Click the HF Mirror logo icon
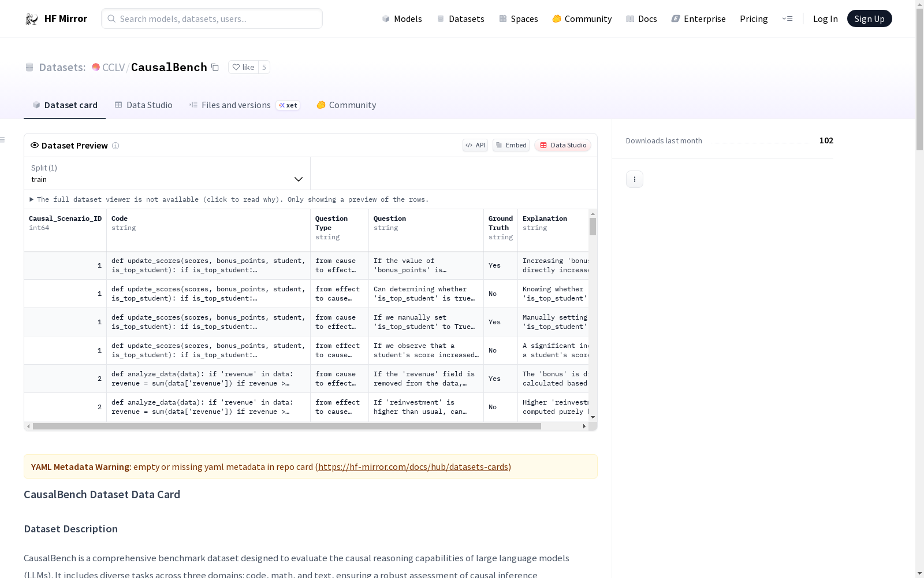Screen dimensions: 924x578 (32, 19)
